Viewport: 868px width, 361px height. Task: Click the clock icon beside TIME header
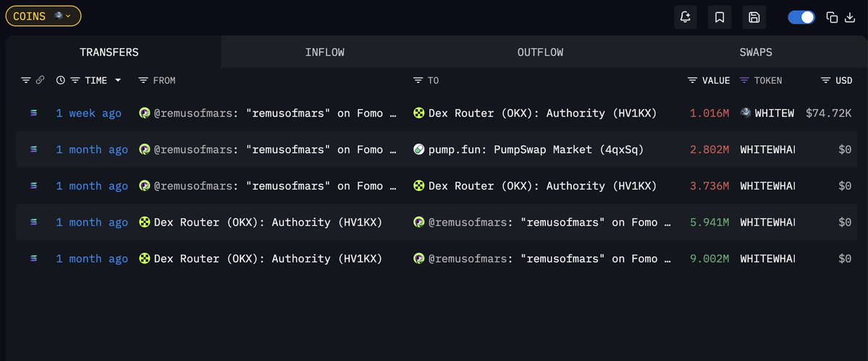click(x=61, y=80)
